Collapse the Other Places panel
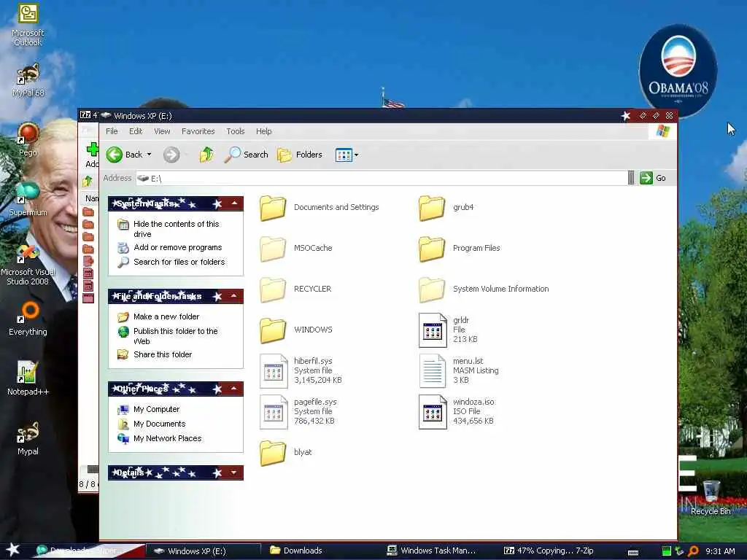747x560 pixels. pos(234,389)
